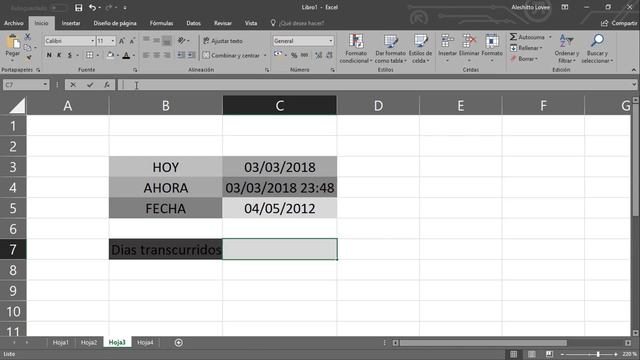Center text horizontally in the cell
Viewport: 640px width, 360px height.
pos(156,55)
